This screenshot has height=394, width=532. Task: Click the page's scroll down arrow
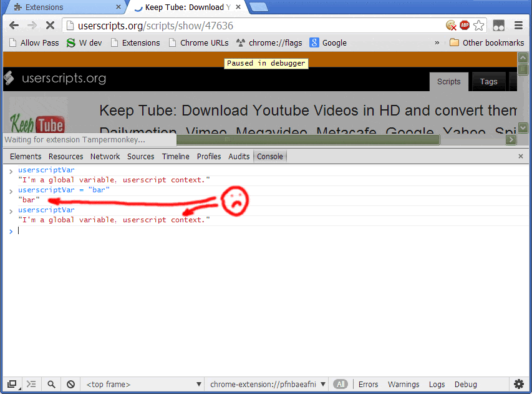coord(523,128)
